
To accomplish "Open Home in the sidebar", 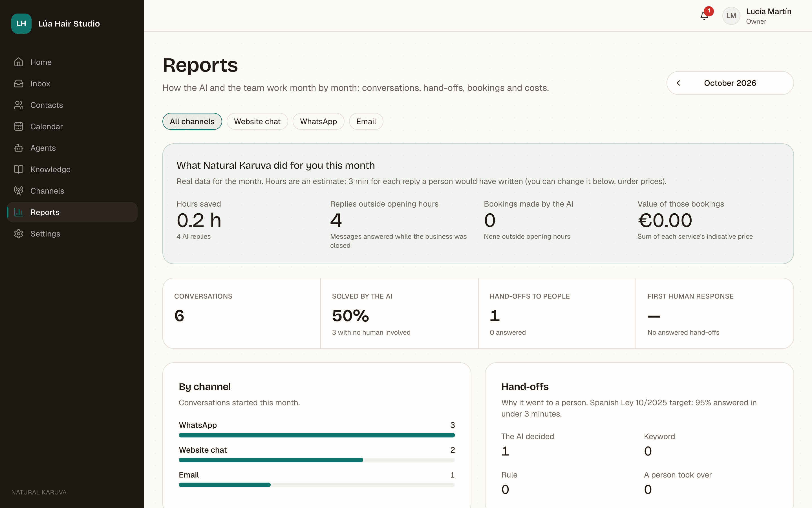I will pos(72,62).
